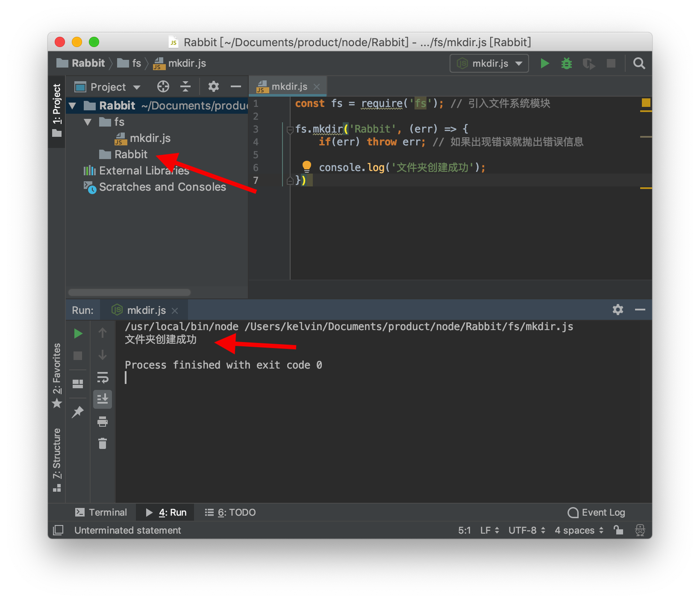Screen dimensions: 700x602
Task: Open the 6: TODO tab
Action: tap(229, 512)
